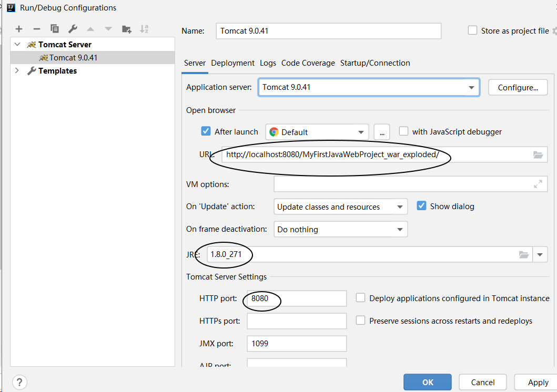Open the help question mark button
Viewport: 557px width, 392px height.
point(19,382)
